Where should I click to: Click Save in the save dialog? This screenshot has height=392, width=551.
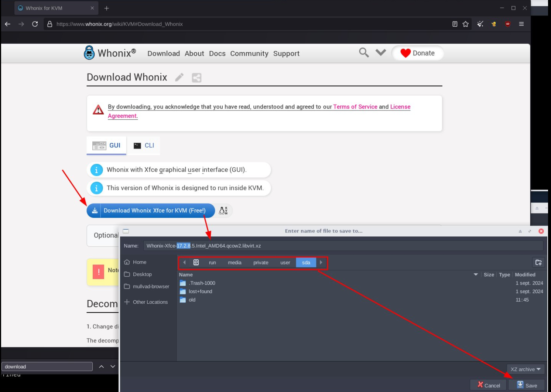coord(527,385)
